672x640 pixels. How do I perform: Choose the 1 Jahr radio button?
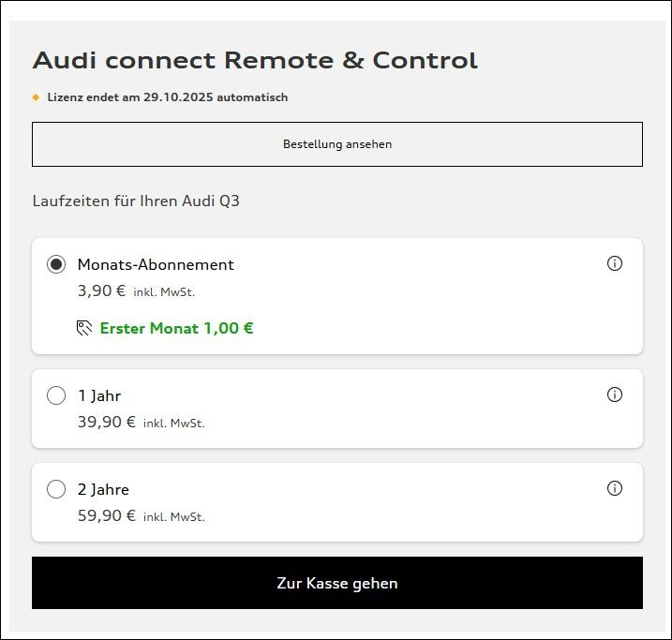pos(56,395)
